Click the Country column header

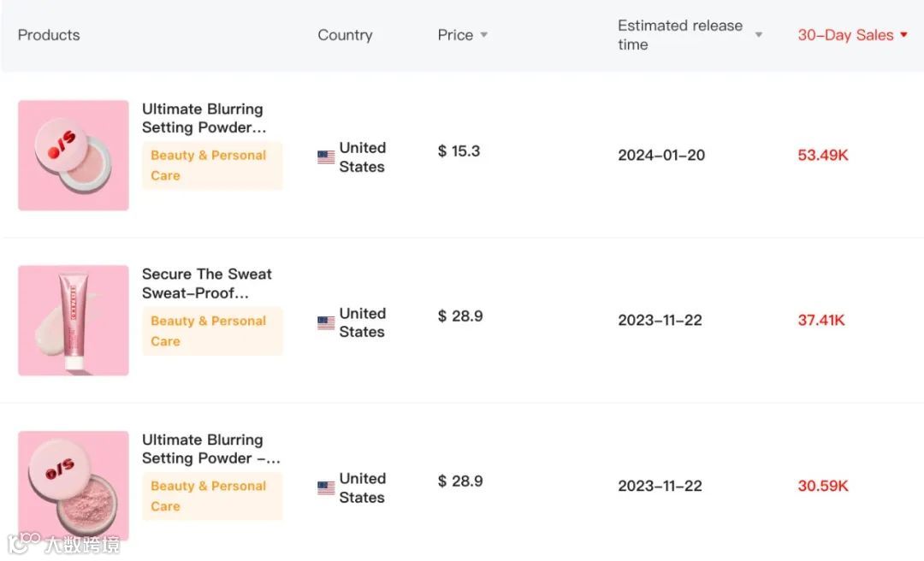(345, 35)
